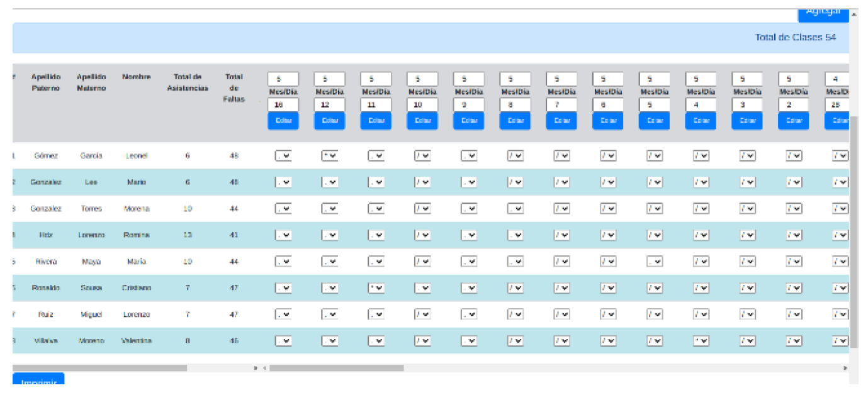
Task: Click the 'Nombre' column header
Action: pos(137,77)
